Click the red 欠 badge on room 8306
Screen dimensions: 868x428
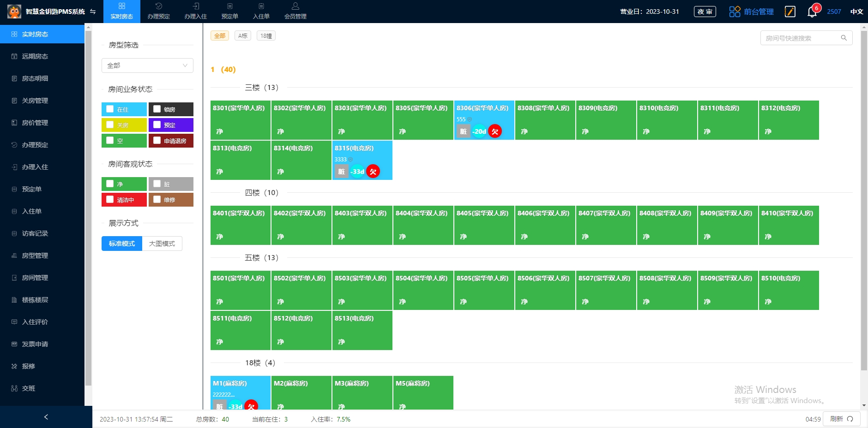pos(495,131)
